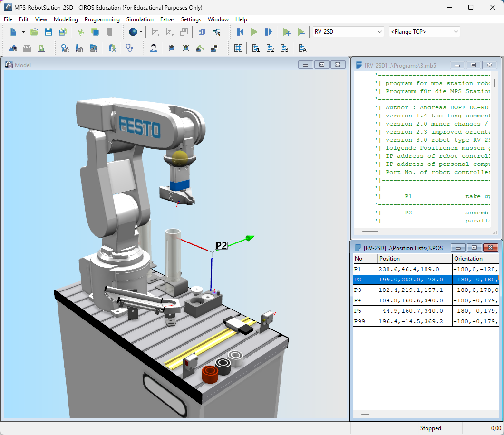
Task: Click the magnet reset icon with X
Action: click(x=112, y=48)
